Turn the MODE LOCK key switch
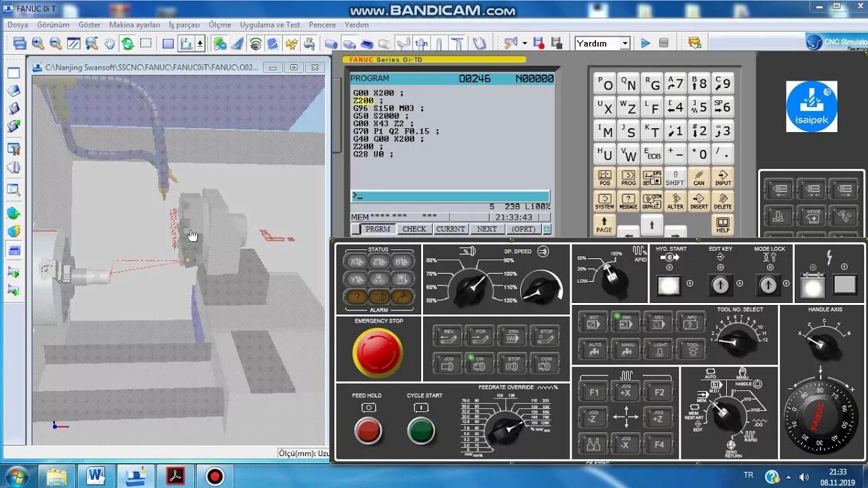 click(768, 285)
